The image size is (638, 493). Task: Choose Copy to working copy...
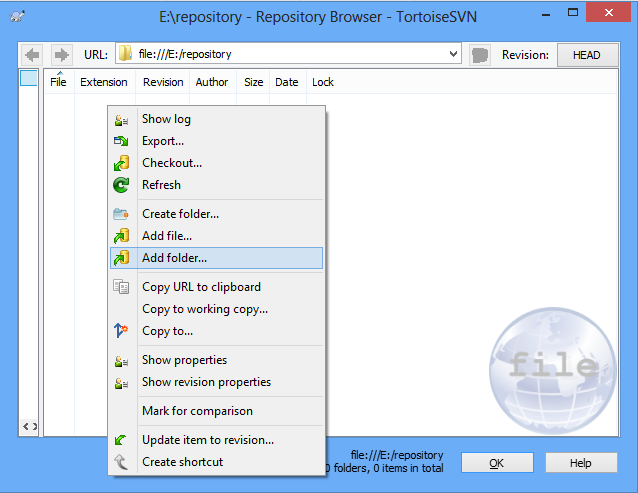pos(216,309)
